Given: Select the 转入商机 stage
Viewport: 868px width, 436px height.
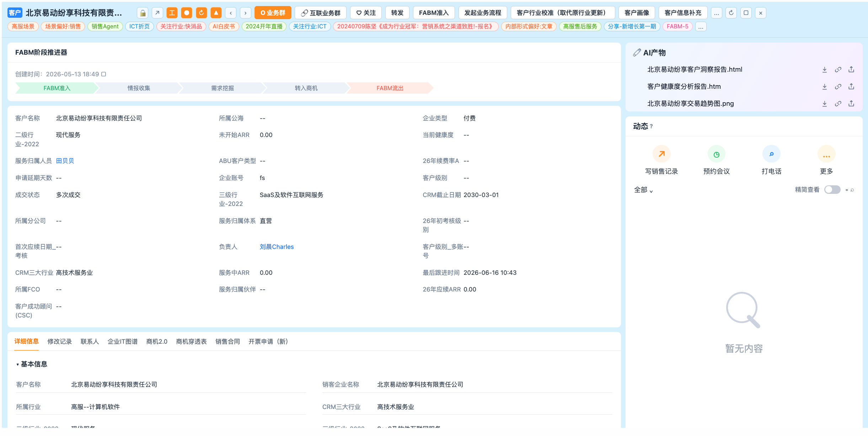Looking at the screenshot, I should (x=306, y=88).
